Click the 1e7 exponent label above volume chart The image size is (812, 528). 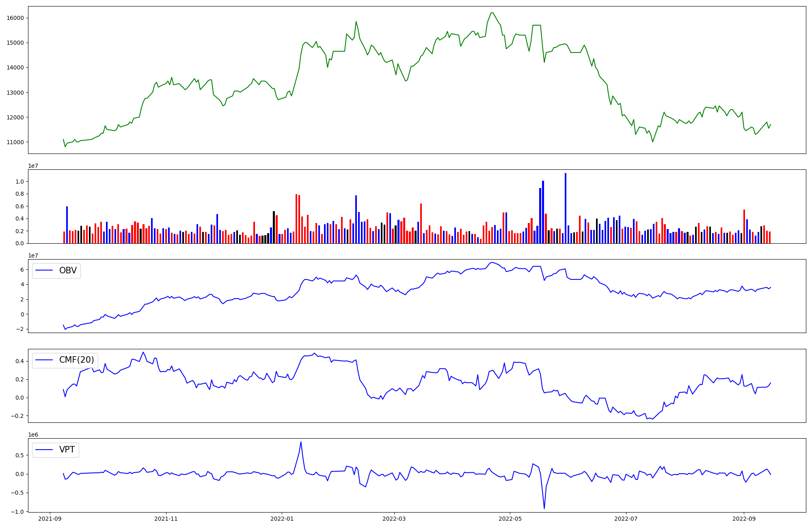click(33, 166)
